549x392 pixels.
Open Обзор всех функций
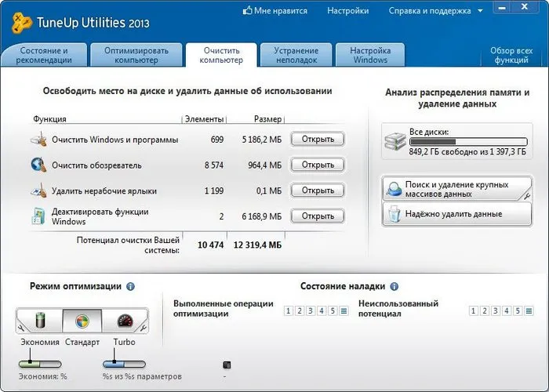pos(511,55)
